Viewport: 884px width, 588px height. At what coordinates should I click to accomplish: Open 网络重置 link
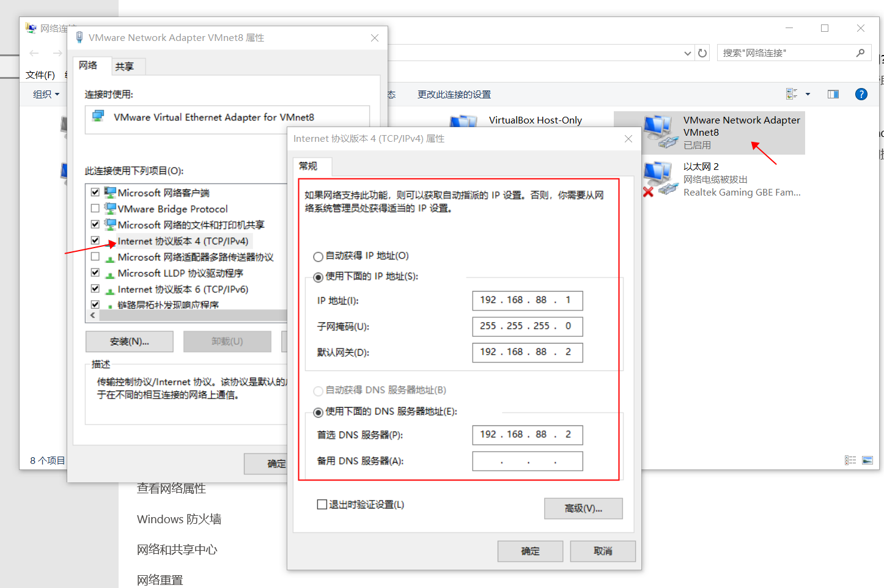160,580
